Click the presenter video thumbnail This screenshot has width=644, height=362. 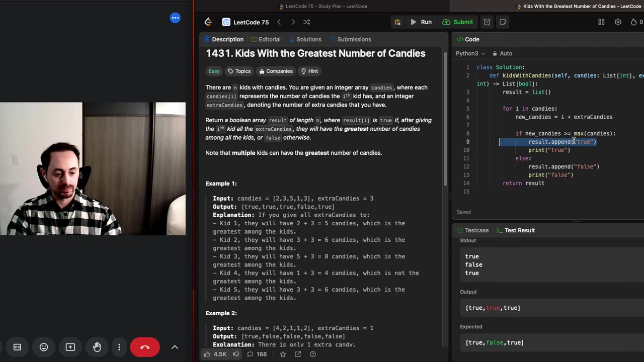point(93,169)
